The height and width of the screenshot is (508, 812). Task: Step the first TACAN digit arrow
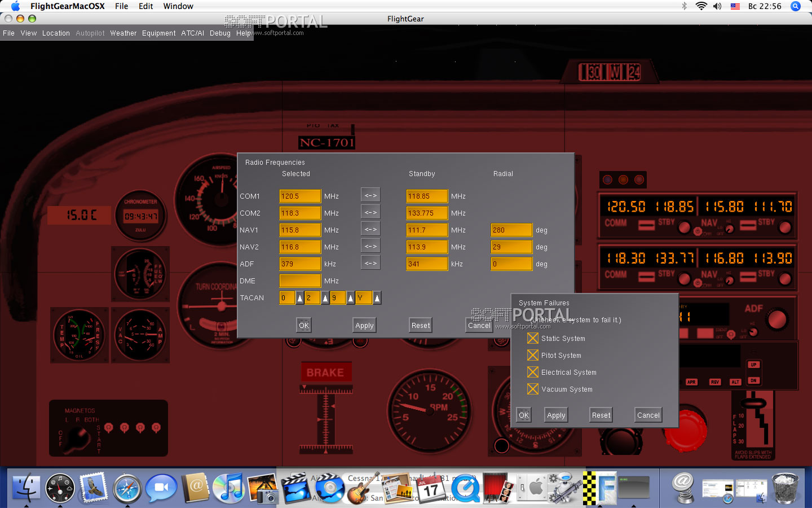(x=300, y=297)
